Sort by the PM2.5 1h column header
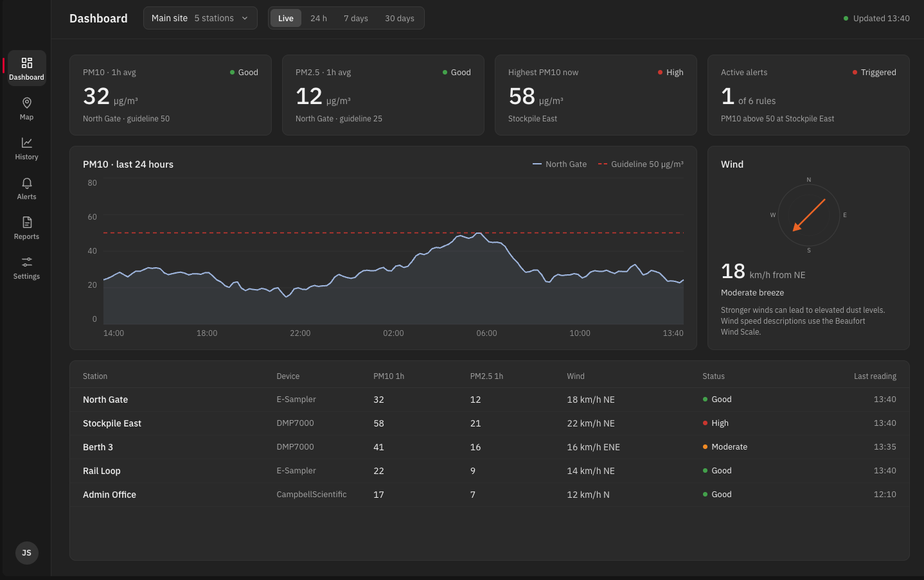 click(486, 376)
